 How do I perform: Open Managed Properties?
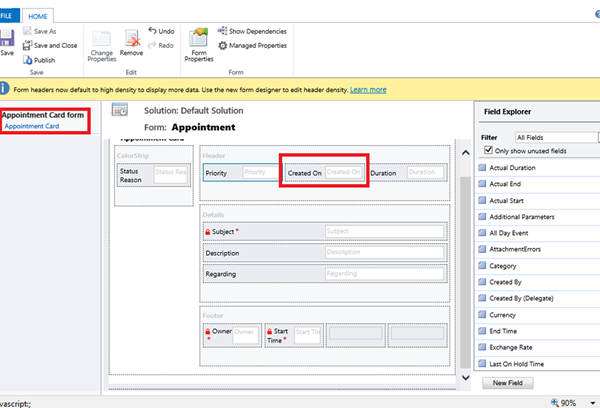(251, 45)
